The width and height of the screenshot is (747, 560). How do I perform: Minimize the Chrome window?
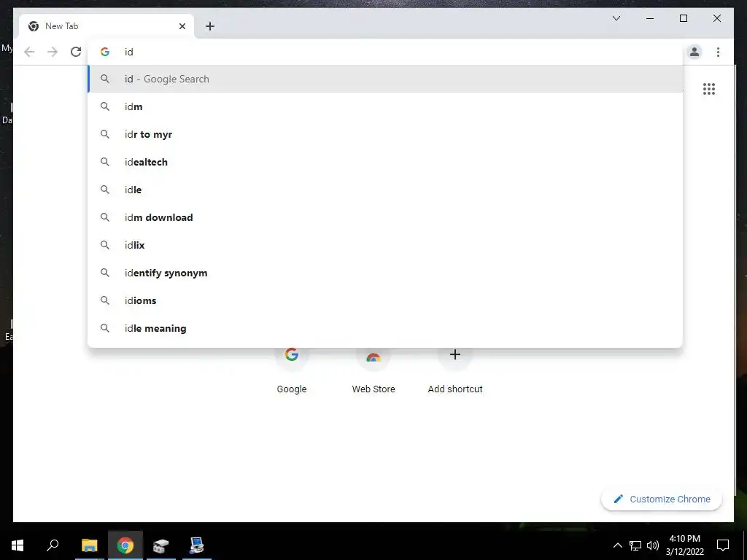coord(650,18)
